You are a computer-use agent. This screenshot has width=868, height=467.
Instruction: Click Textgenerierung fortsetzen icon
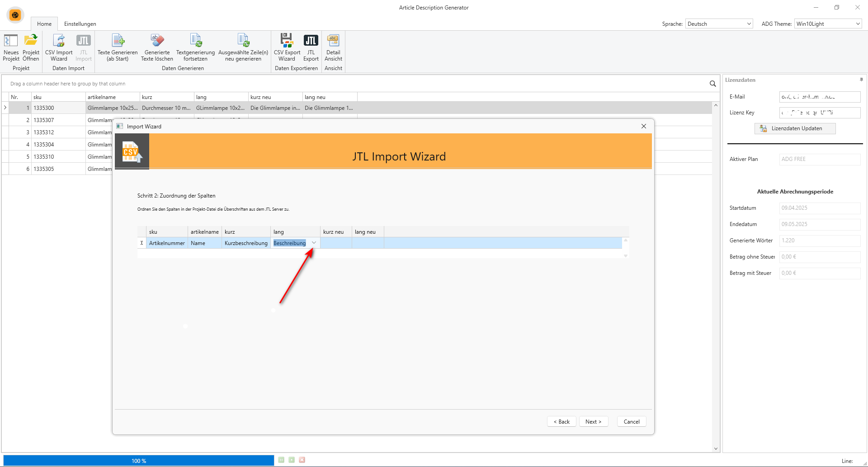(x=195, y=47)
